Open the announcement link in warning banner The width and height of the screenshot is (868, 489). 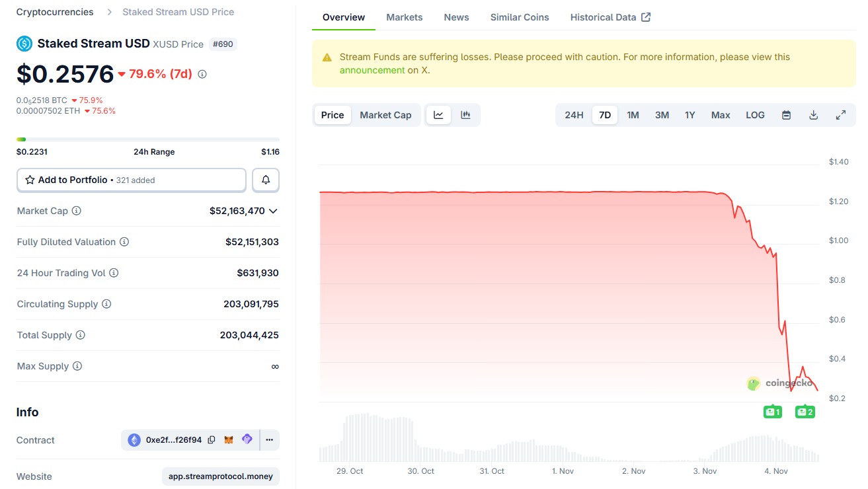click(x=372, y=70)
